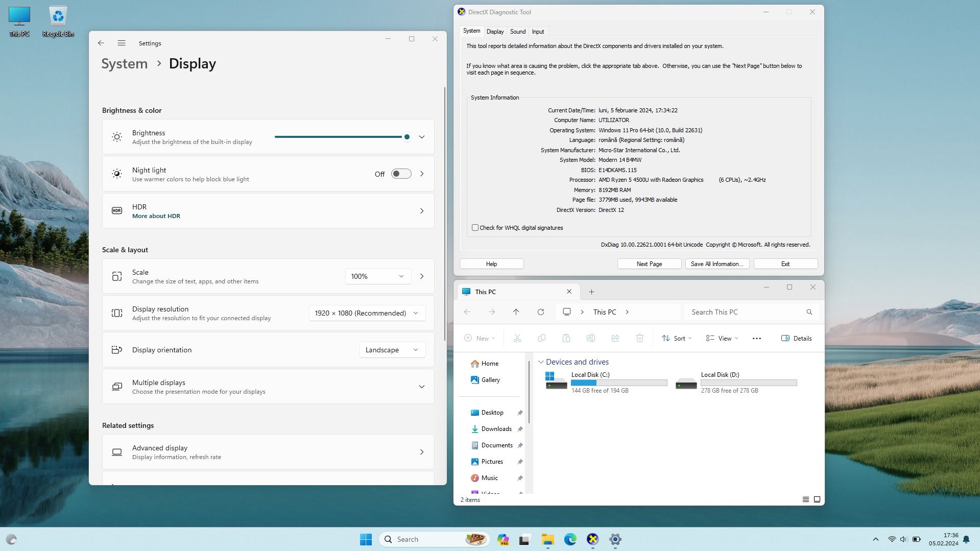
Task: Select System tab in DirectX tool
Action: [x=471, y=31]
